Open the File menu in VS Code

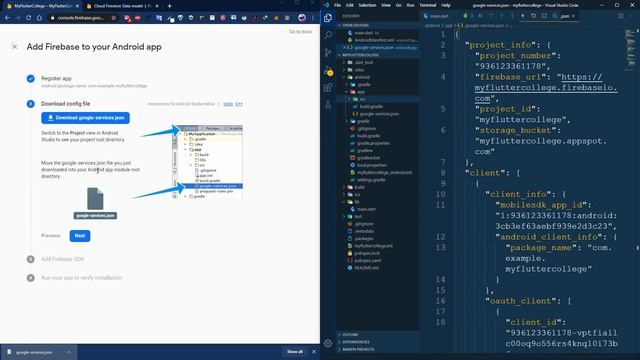[337, 5]
